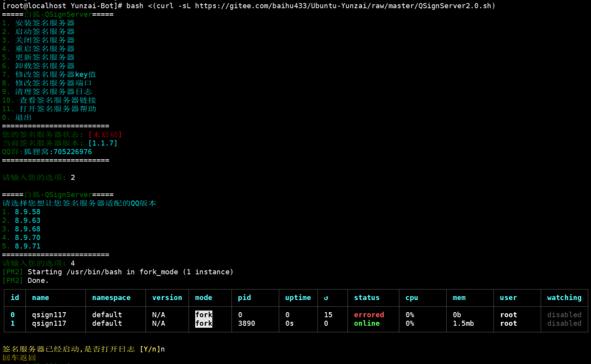Click the highlighted fork mode in errored row
This screenshot has height=364, width=591.
[204, 315]
